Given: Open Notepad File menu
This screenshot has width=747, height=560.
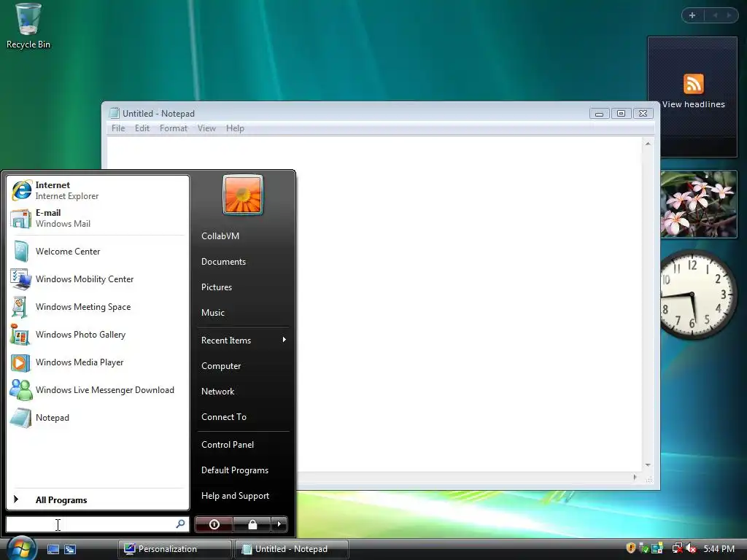Looking at the screenshot, I should pos(118,128).
